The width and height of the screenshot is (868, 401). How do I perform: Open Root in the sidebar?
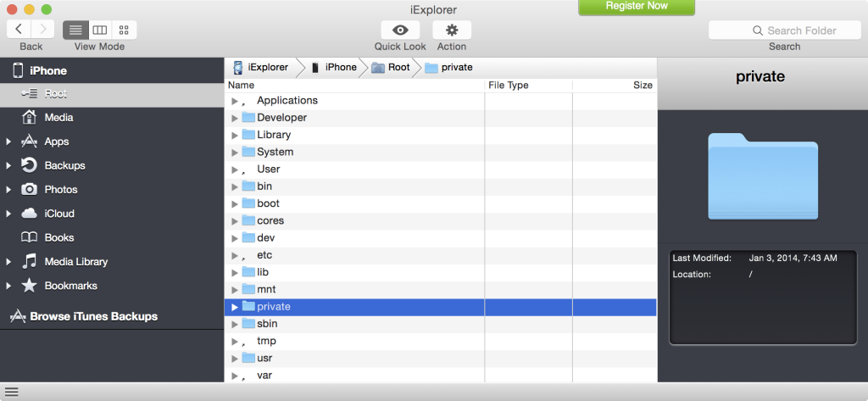[112, 94]
